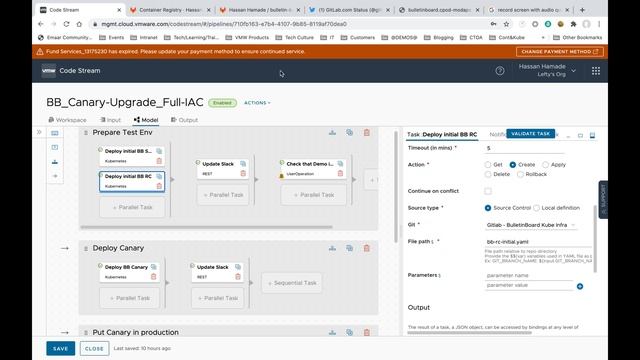Select the Deploy initial BB S... task card
This screenshot has height=360, width=640.
pyautogui.click(x=131, y=156)
